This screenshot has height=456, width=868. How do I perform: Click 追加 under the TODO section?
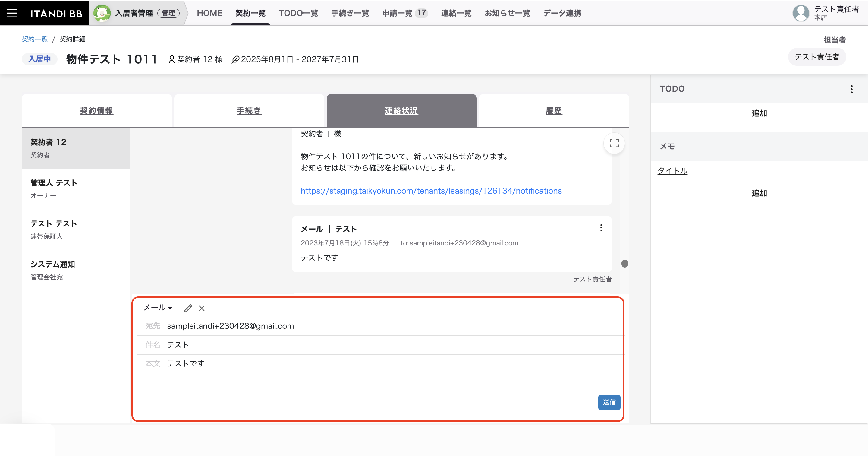[x=759, y=113]
